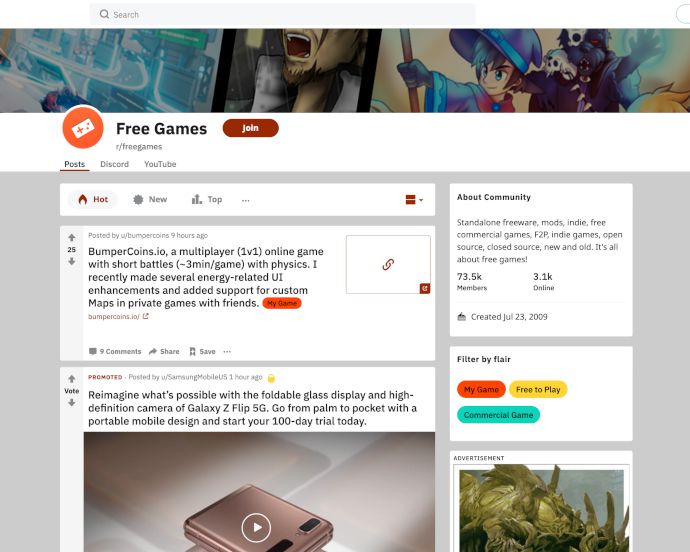Share the BumperCoins.io post
Screen dimensions: 690x552
pyautogui.click(x=164, y=351)
